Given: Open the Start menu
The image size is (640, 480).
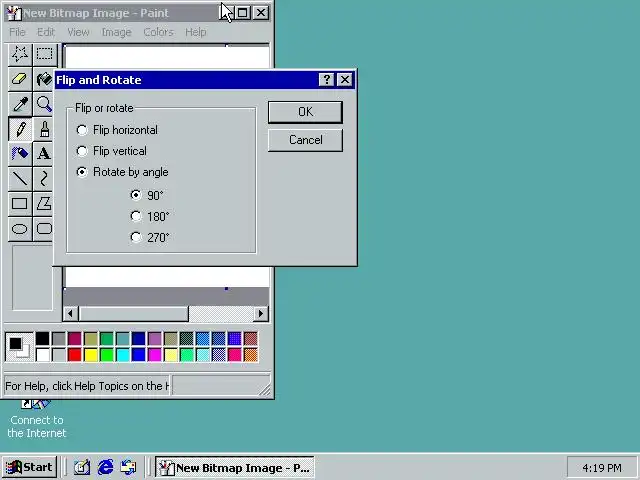Looking at the screenshot, I should pos(29,467).
